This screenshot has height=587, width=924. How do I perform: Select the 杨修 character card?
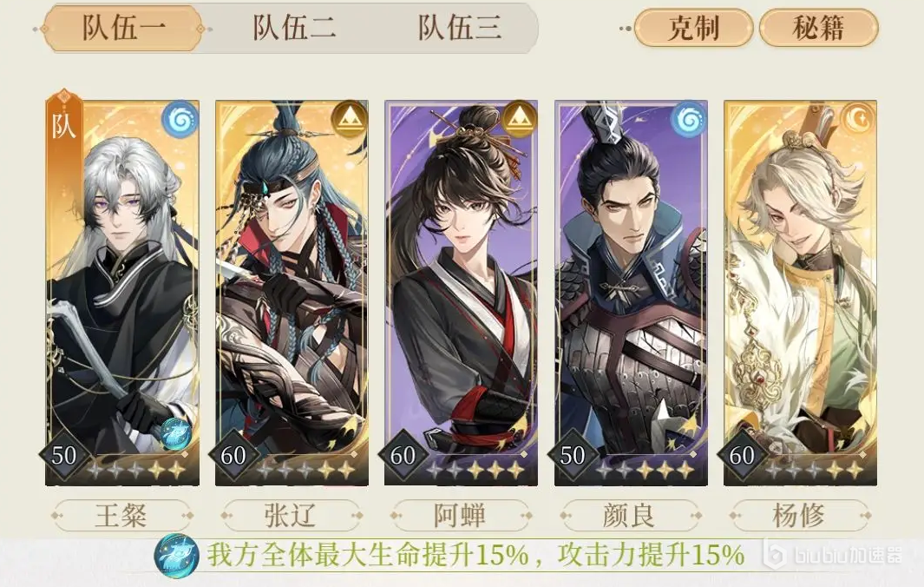[800, 293]
